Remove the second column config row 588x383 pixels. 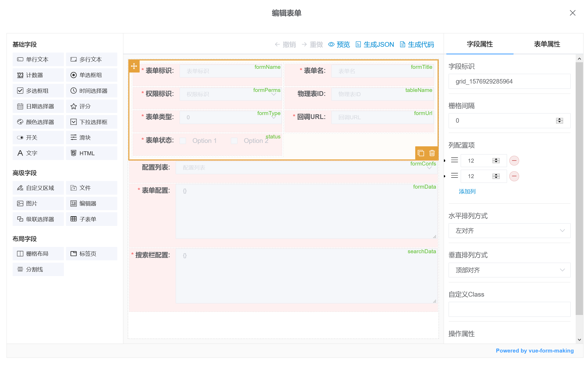(514, 176)
